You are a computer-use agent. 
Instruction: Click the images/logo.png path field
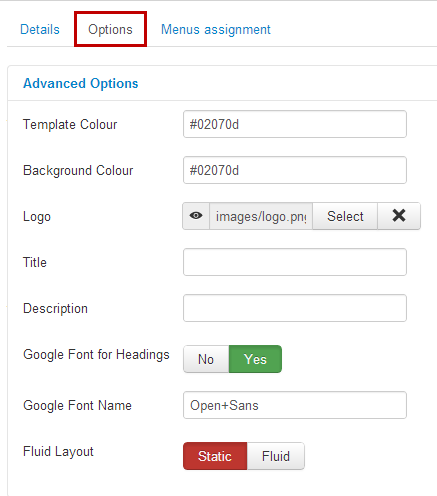(261, 216)
